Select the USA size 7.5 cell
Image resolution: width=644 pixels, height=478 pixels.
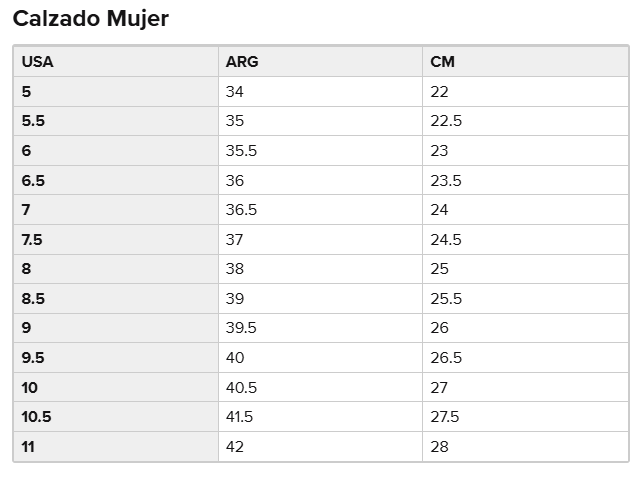point(33,240)
